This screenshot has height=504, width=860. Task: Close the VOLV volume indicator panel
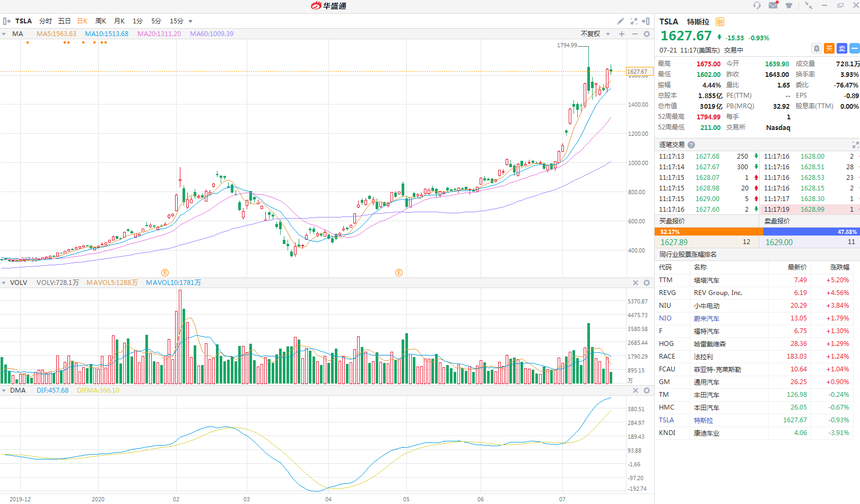pos(635,283)
